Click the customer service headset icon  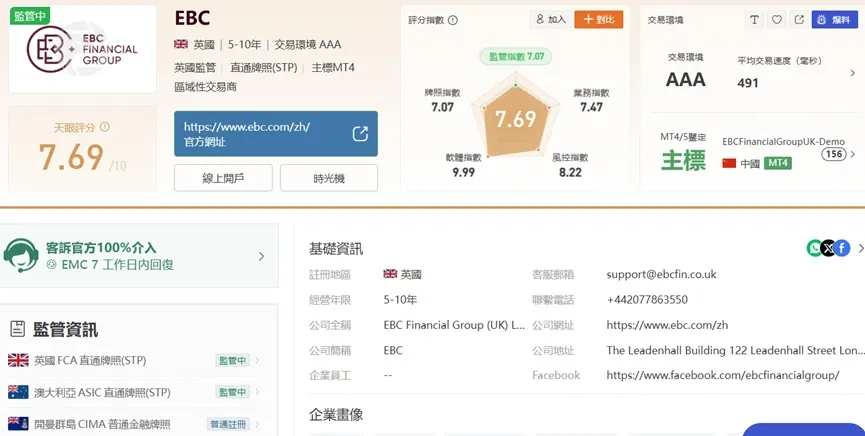coord(21,256)
